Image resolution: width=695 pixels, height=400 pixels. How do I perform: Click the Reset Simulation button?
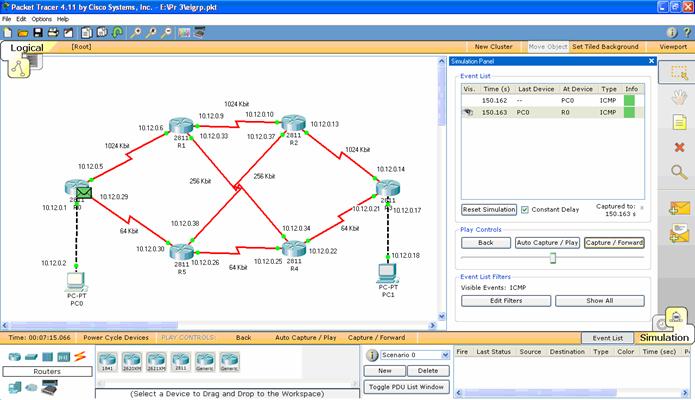(x=488, y=210)
